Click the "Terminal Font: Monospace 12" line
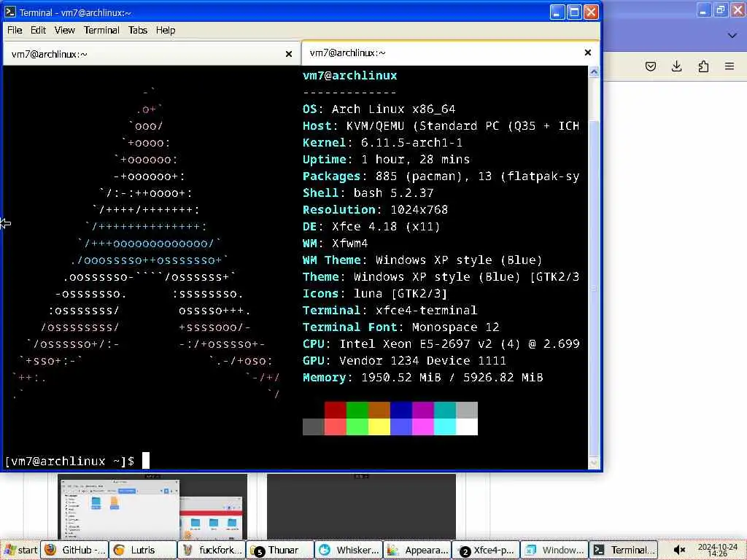This screenshot has width=747, height=560. [x=401, y=327]
